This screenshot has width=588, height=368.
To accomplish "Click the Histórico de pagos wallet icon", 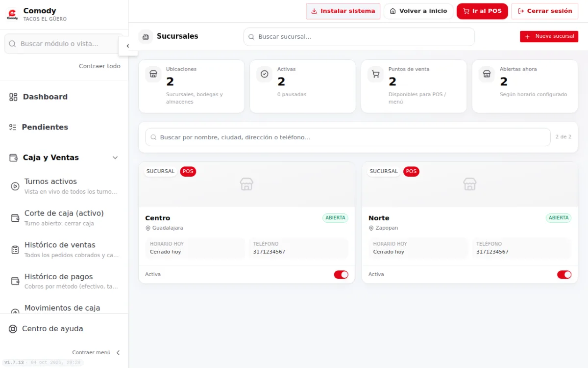I will pos(15,281).
